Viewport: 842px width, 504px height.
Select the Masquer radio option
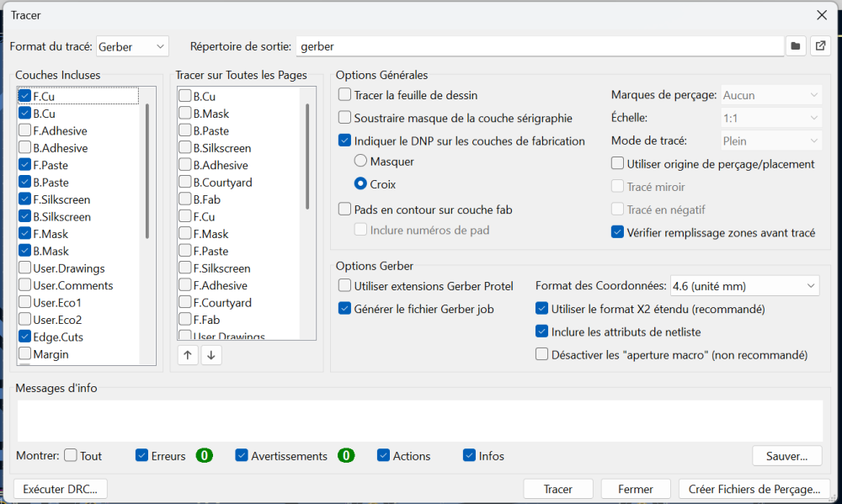point(360,161)
